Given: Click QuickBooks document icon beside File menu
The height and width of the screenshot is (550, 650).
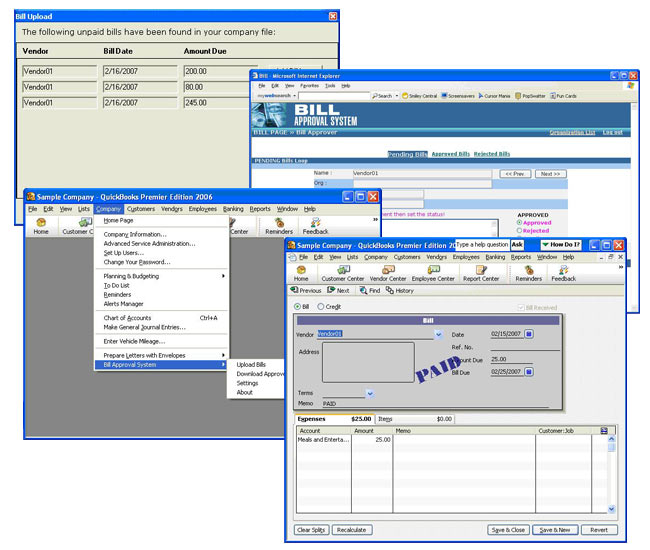Looking at the screenshot, I should click(x=293, y=257).
